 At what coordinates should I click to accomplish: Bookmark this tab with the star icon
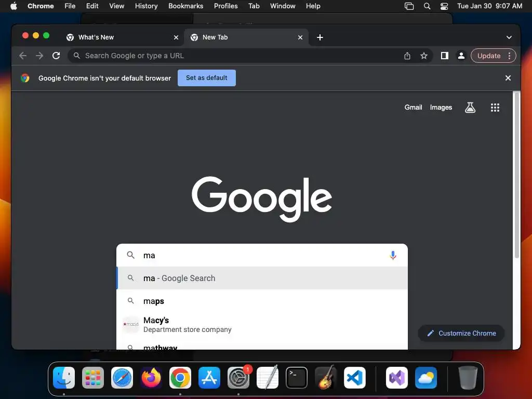[x=424, y=56]
